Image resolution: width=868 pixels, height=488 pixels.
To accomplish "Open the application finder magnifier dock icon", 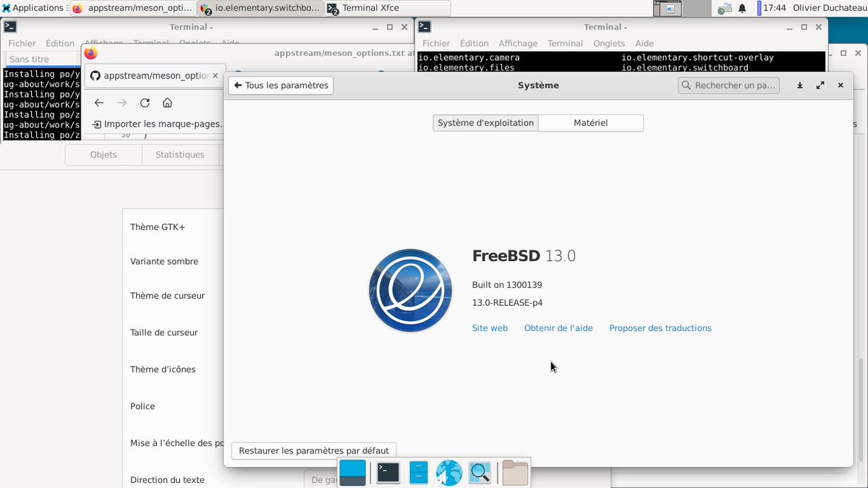I will click(480, 473).
